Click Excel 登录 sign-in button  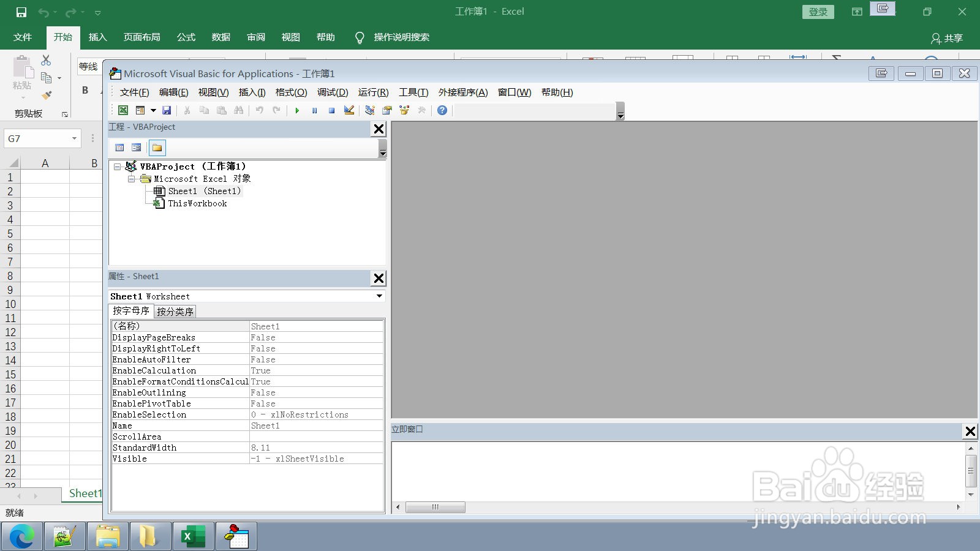coord(818,12)
